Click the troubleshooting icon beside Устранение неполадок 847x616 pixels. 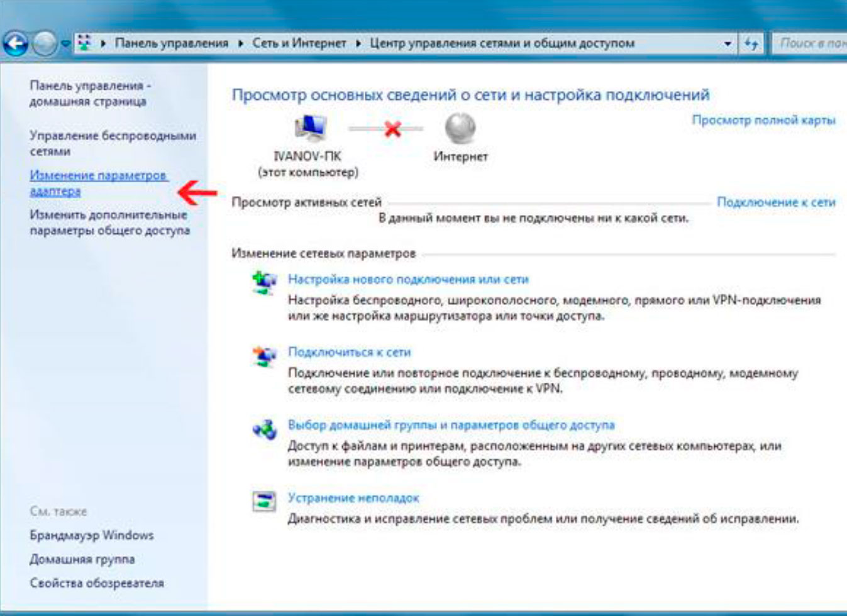click(x=264, y=501)
